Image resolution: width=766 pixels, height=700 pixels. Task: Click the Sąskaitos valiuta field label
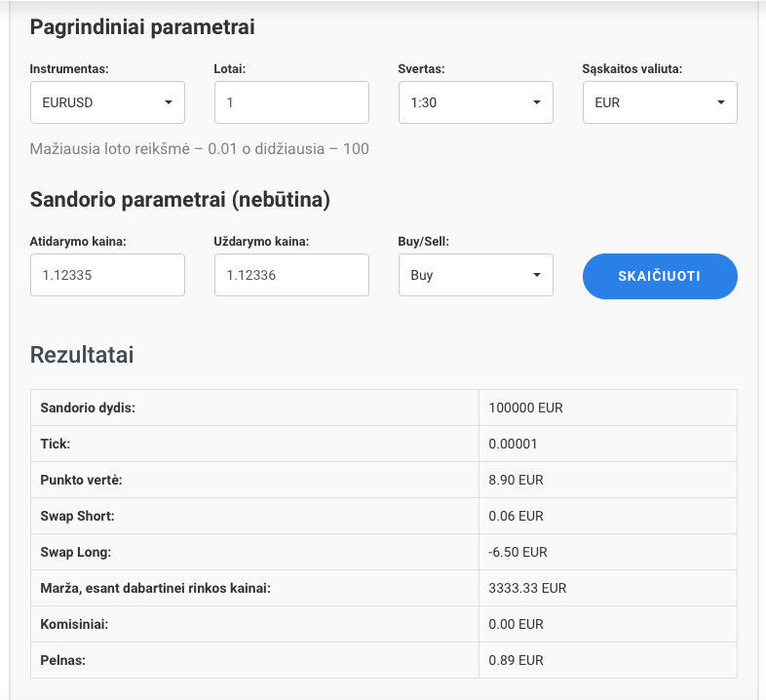632,69
